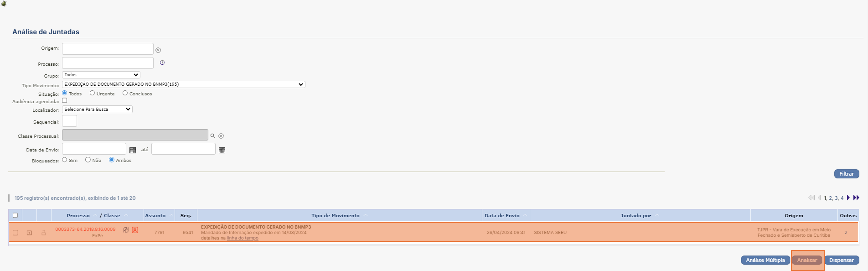Image resolution: width=868 pixels, height=271 pixels.
Task: Open the calendar for the 'até' end date
Action: (x=222, y=150)
